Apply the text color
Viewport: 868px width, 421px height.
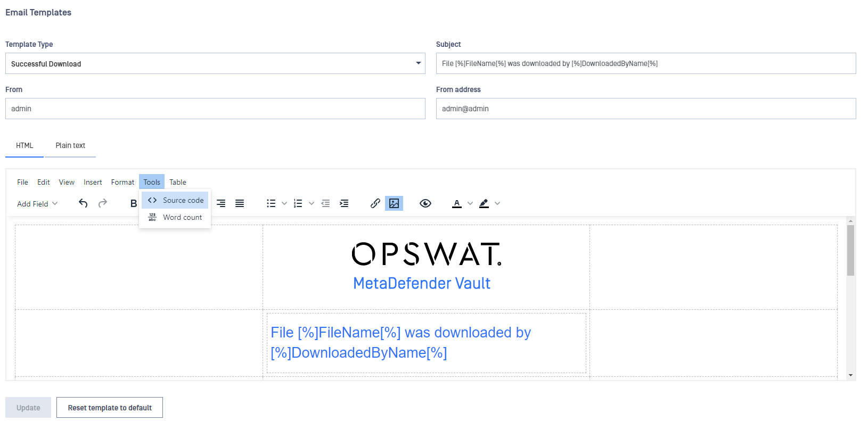pyautogui.click(x=457, y=203)
